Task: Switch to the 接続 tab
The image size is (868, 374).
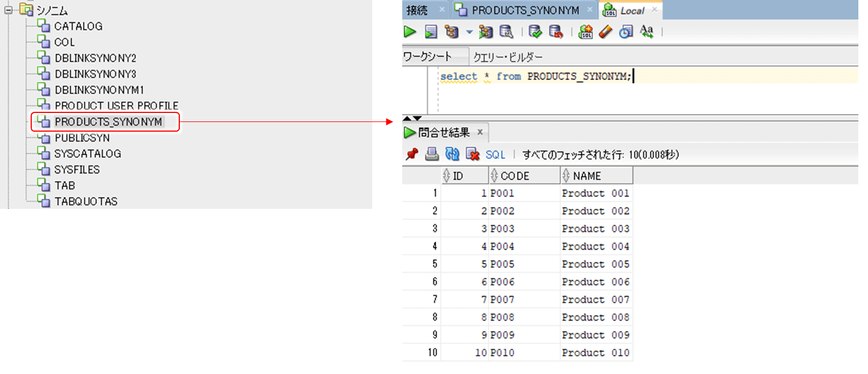Action: point(418,10)
